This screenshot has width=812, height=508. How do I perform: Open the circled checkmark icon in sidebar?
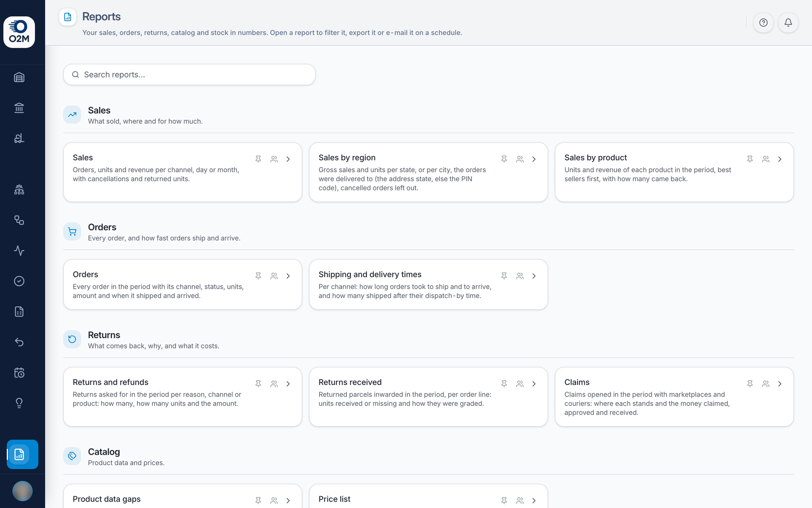point(19,281)
